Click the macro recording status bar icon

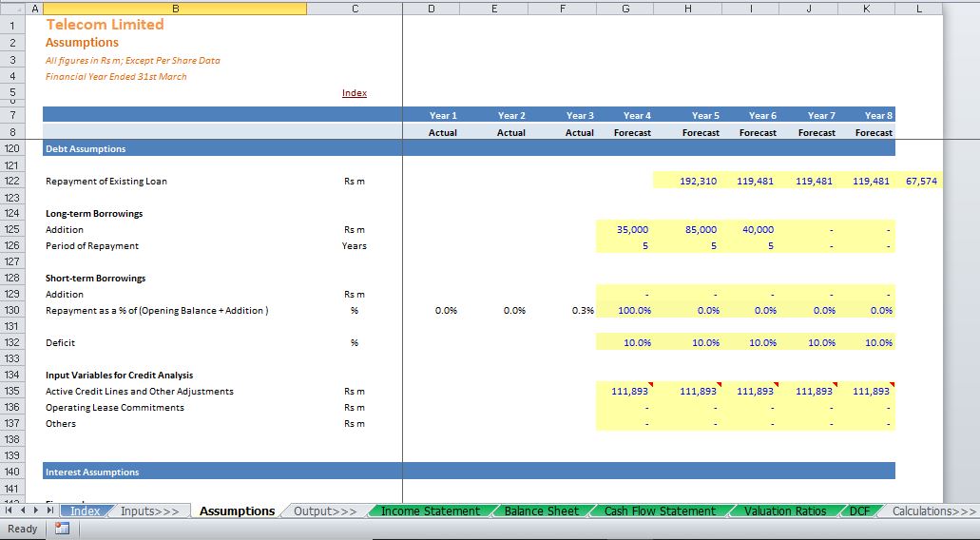[x=62, y=529]
